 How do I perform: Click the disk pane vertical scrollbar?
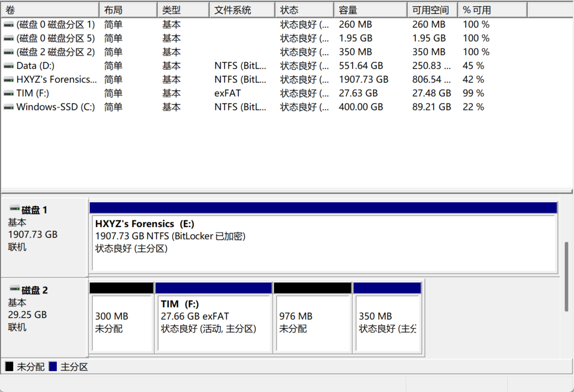(566, 277)
